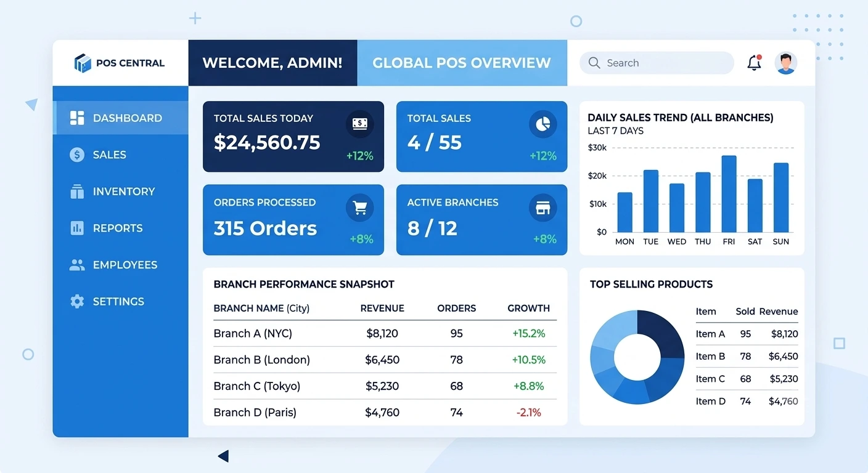The height and width of the screenshot is (473, 868).
Task: Select the Branch D (Paris) row name
Action: [255, 413]
